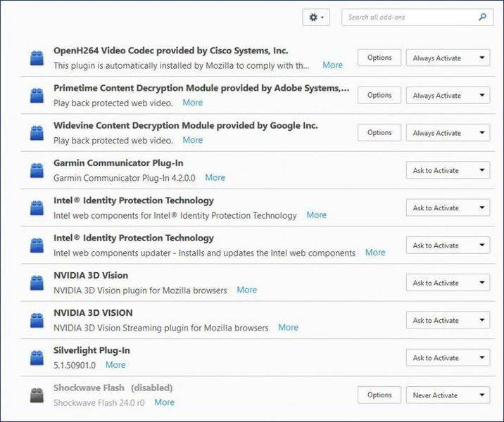Image resolution: width=504 pixels, height=422 pixels.
Task: Open Ask to Activate dropdown for Garmin Communicator
Action: point(448,170)
